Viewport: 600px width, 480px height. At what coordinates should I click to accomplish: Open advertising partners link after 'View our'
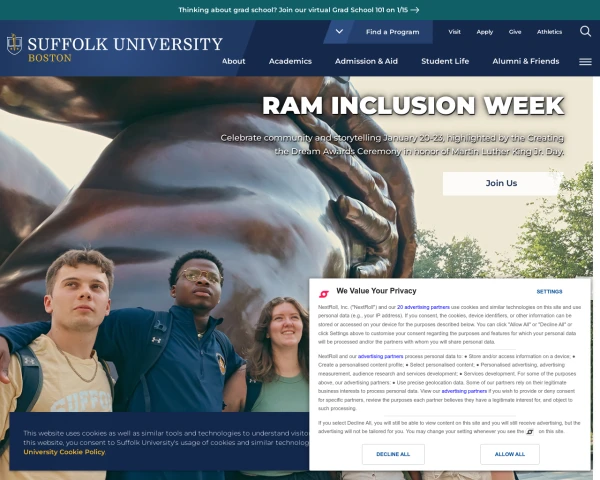[x=464, y=391]
